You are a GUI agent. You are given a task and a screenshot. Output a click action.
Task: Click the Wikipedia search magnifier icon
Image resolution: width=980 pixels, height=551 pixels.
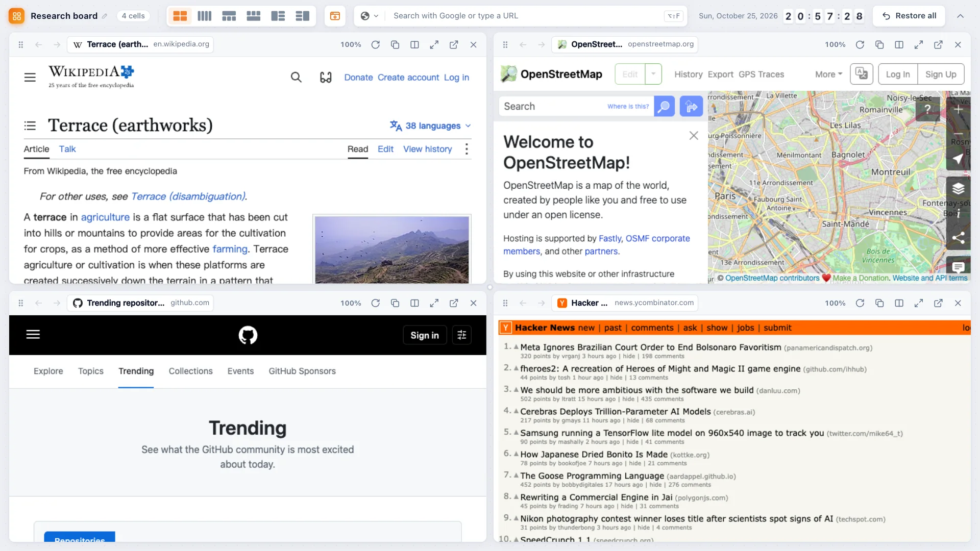(x=296, y=77)
